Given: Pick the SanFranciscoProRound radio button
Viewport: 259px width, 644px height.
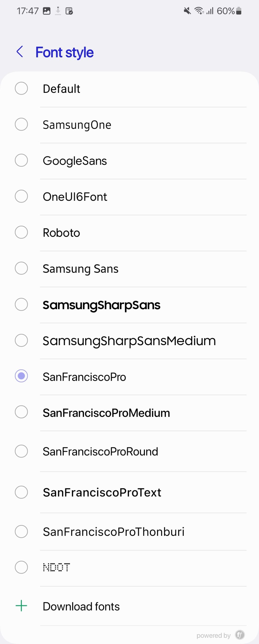Looking at the screenshot, I should [x=21, y=451].
